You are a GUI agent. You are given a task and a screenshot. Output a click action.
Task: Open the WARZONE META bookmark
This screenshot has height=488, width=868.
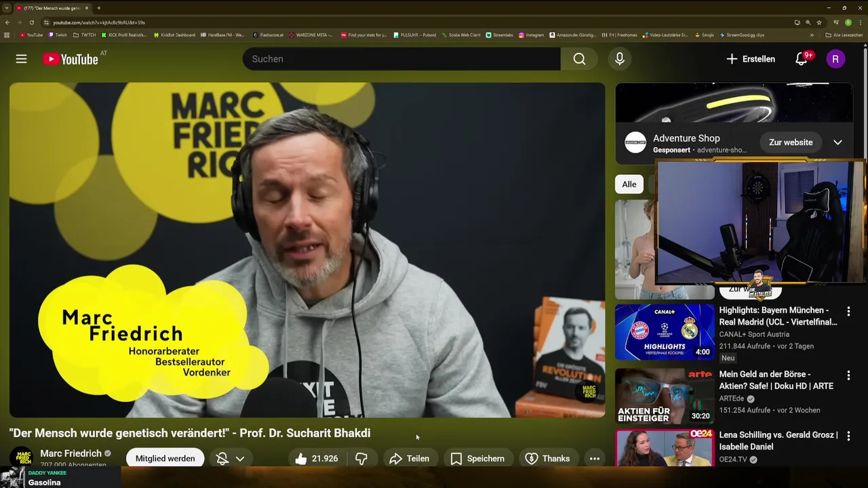(311, 35)
